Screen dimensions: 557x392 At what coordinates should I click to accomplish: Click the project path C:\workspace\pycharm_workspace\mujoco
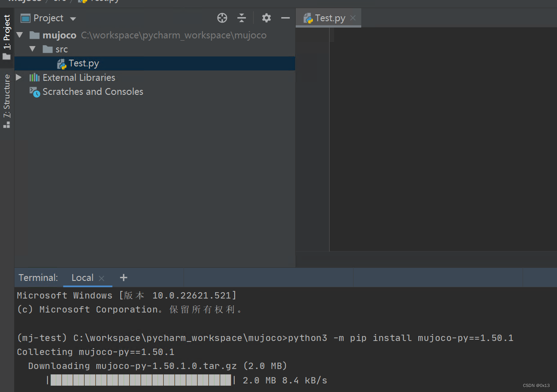click(174, 35)
